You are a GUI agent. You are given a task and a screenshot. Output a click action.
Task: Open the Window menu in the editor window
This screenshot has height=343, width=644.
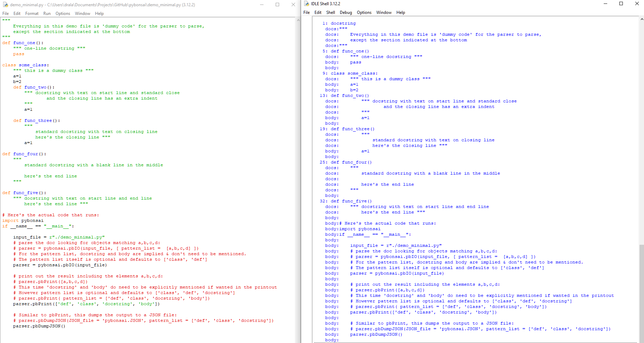tap(83, 14)
